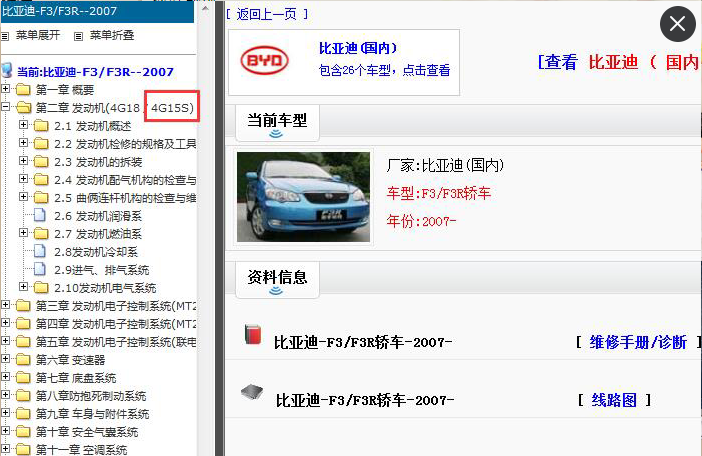Open the 维修手册/诊断 link
This screenshot has height=456, width=702.
pyautogui.click(x=638, y=342)
